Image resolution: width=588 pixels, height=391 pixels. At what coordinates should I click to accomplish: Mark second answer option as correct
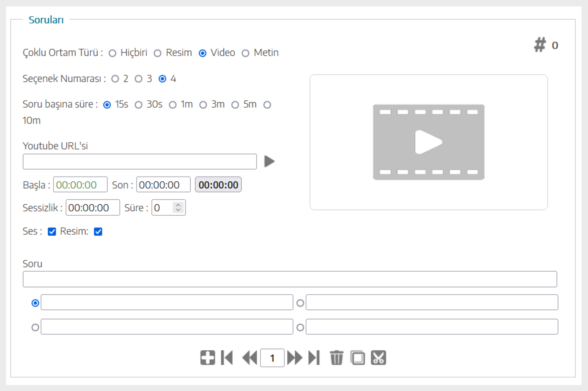point(300,303)
